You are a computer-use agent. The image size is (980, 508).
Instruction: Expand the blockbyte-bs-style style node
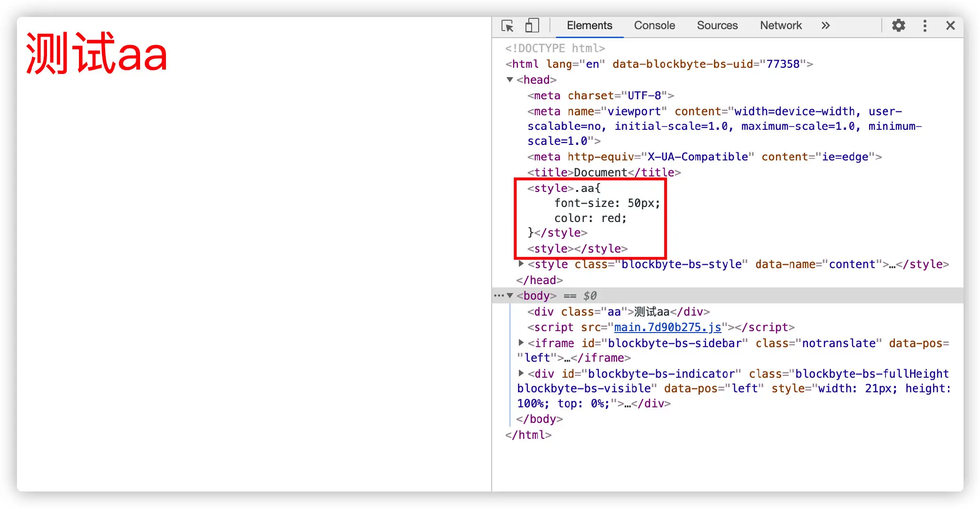tap(521, 264)
